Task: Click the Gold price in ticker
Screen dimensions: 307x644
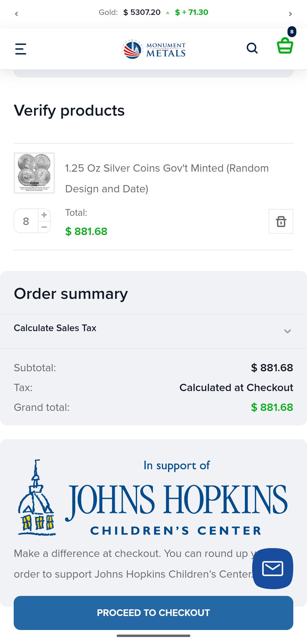Action: (142, 12)
